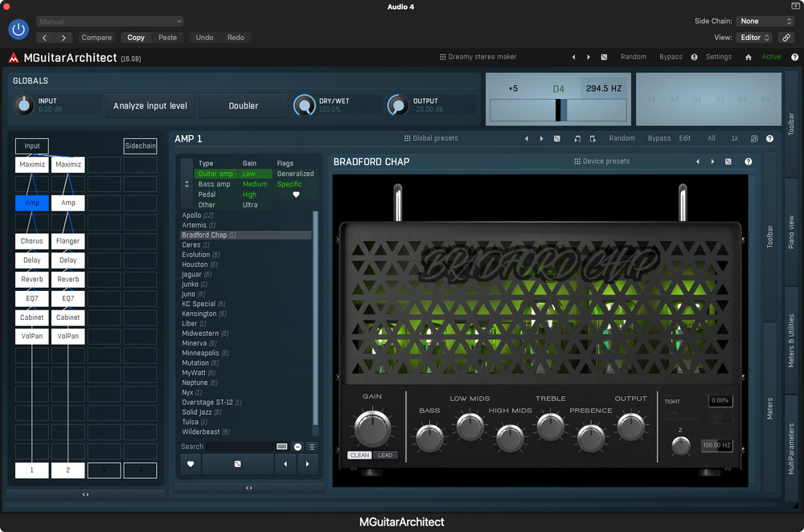Click the Compare button
The image size is (804, 532).
96,38
